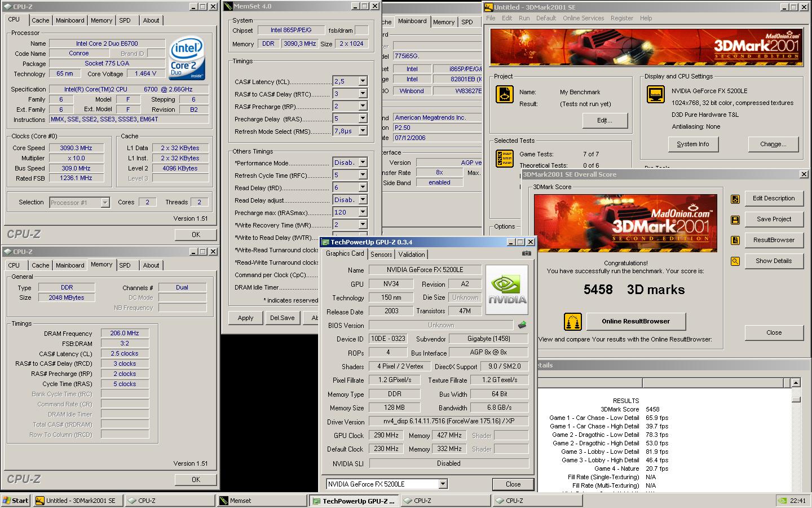Screen dimensions: 812x508
Task: Open Refresh Mode Select dropdown
Action: click(x=363, y=131)
